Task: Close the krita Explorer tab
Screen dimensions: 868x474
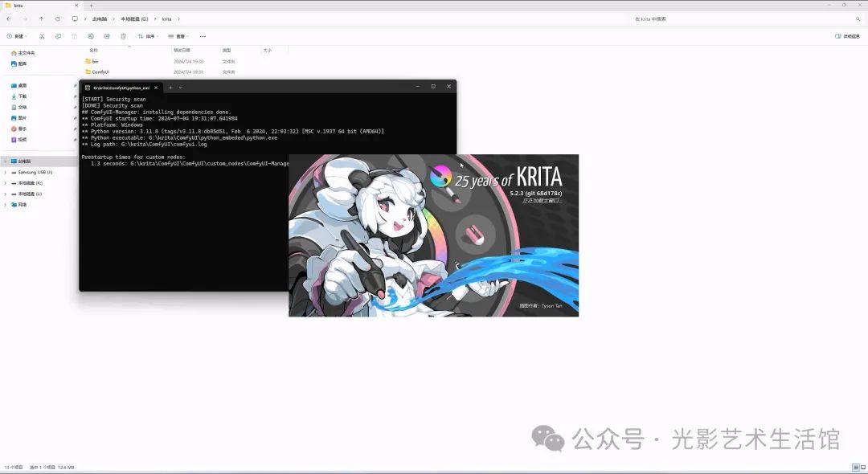Action: (x=76, y=6)
